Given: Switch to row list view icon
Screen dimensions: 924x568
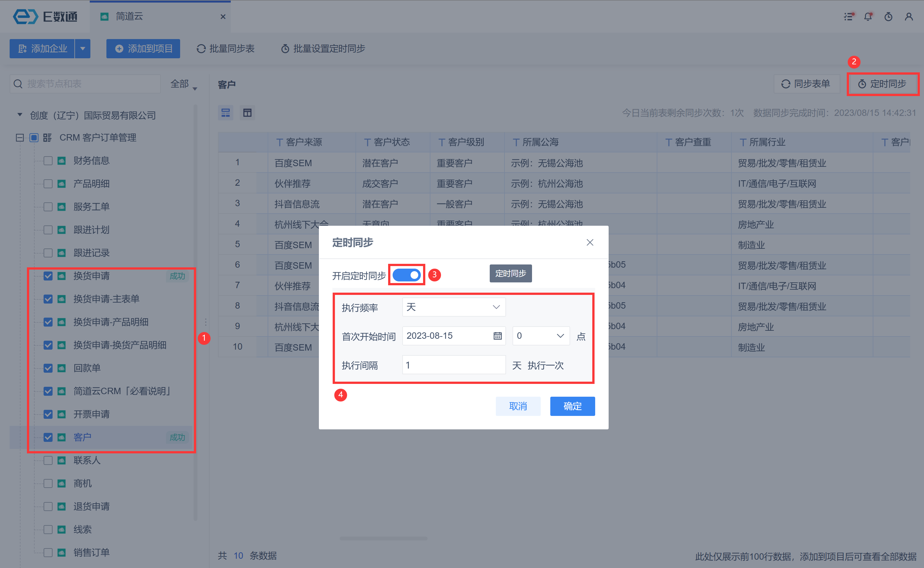Looking at the screenshot, I should click(226, 113).
